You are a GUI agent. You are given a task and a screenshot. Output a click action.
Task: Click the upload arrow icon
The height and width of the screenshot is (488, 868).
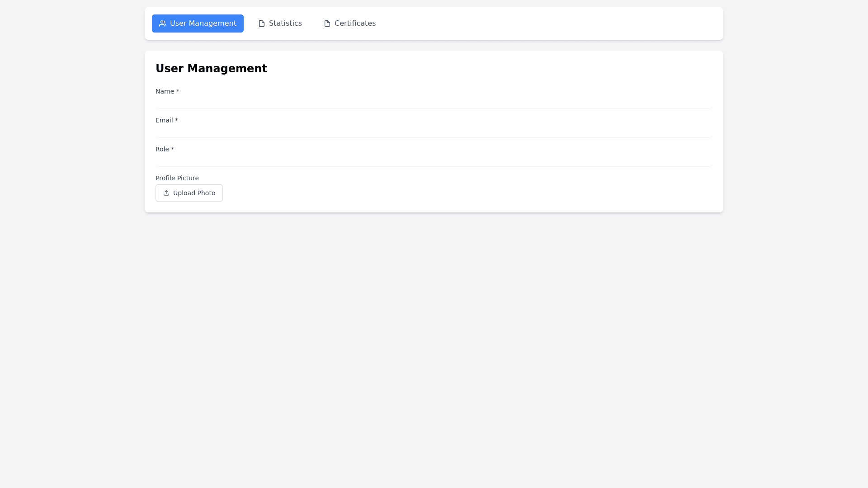166,193
